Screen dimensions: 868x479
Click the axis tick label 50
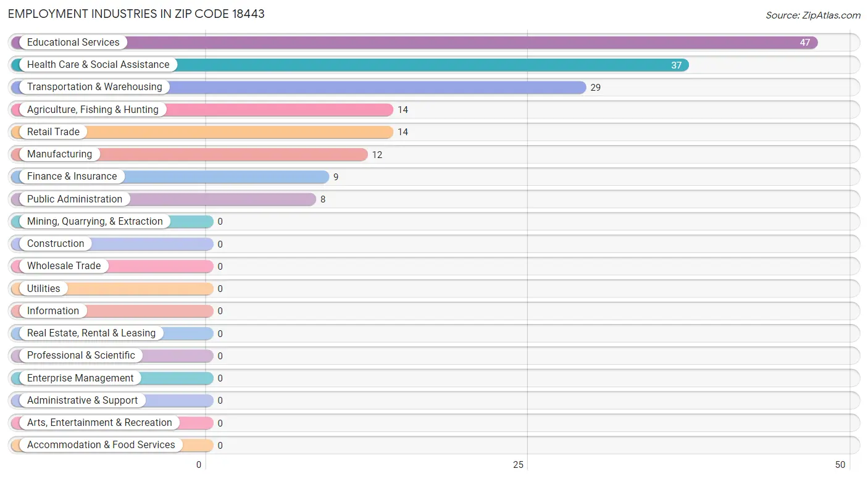tap(840, 465)
